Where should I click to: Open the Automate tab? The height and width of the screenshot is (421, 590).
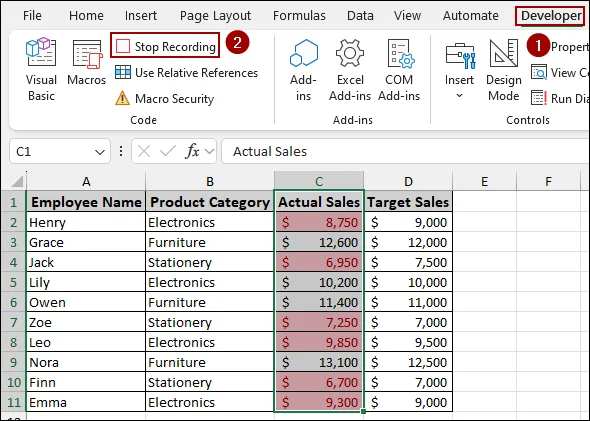coord(470,15)
